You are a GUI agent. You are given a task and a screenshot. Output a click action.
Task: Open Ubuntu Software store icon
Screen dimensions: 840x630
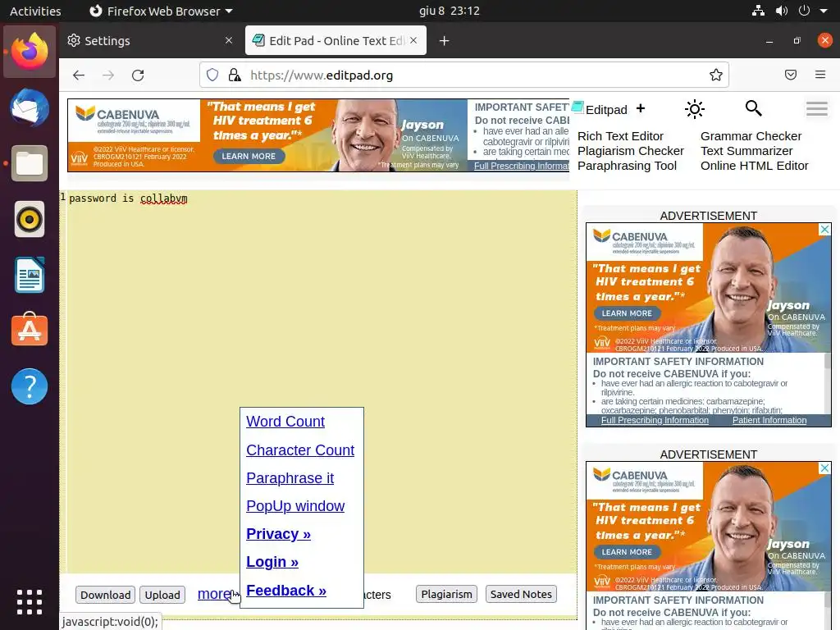tap(30, 330)
